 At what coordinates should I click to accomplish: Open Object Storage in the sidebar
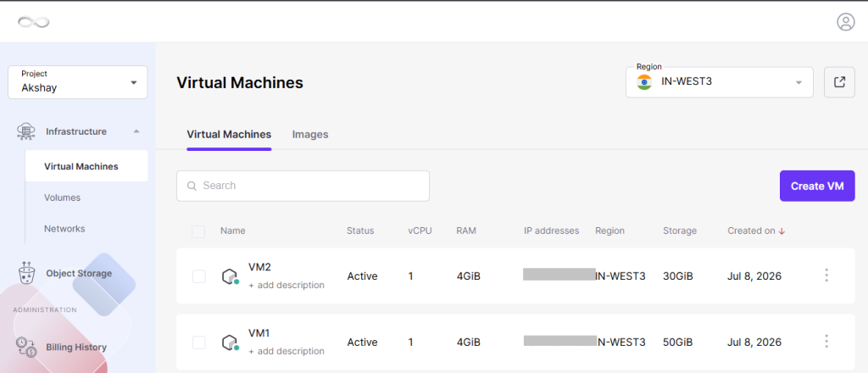point(79,273)
